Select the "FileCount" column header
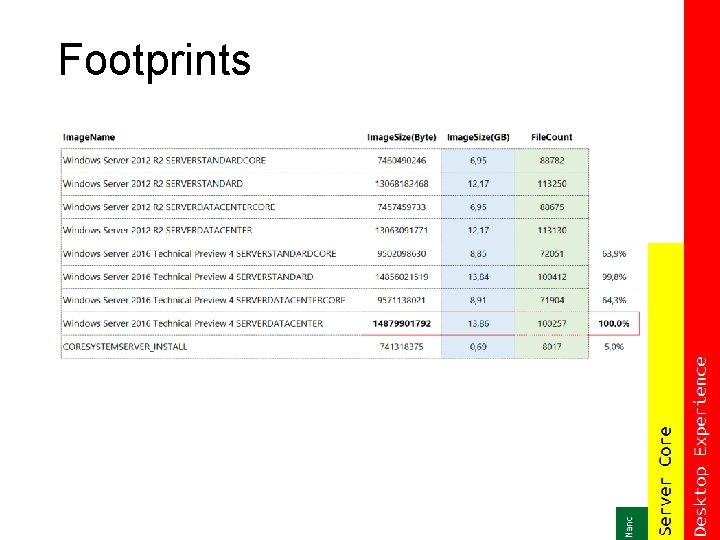Screen dimensions: 720x540 click(x=551, y=137)
